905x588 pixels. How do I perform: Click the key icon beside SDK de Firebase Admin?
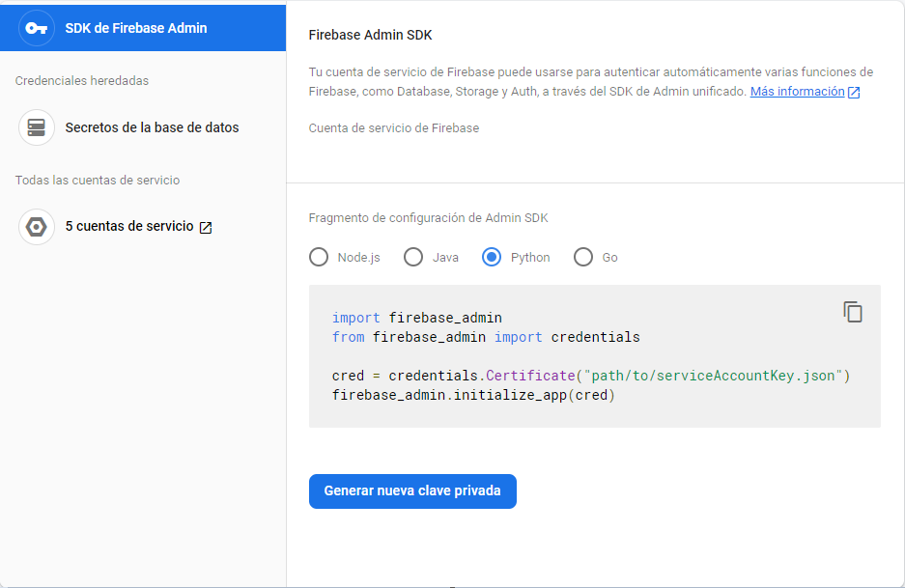[x=36, y=28]
